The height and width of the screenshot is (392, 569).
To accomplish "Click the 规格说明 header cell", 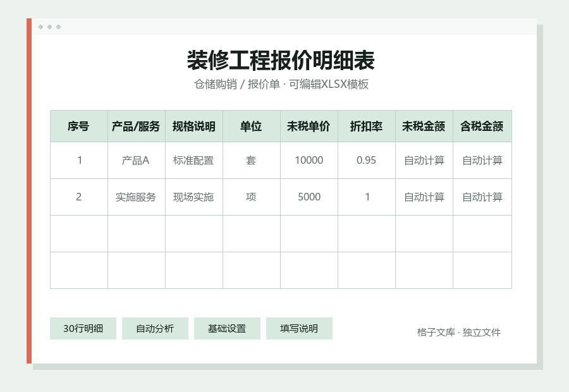I will click(x=194, y=126).
